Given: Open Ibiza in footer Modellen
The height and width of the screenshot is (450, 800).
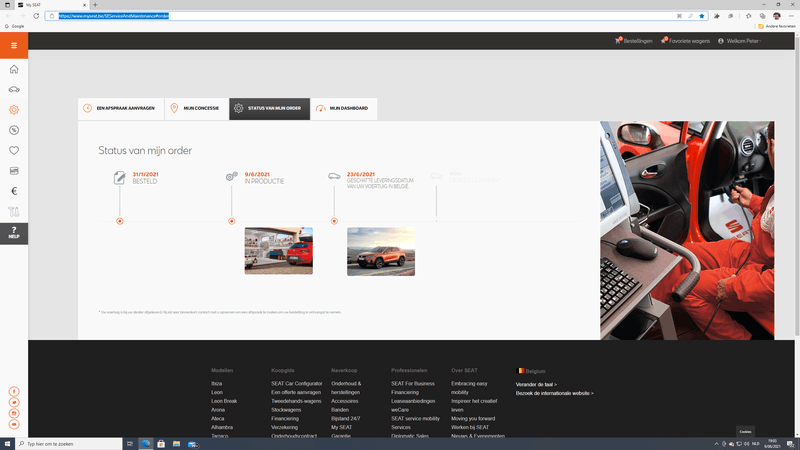Looking at the screenshot, I should tap(216, 384).
